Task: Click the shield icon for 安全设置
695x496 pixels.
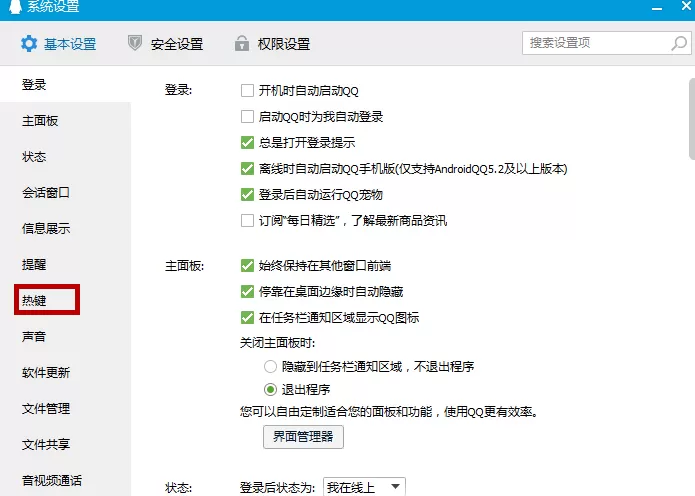Action: click(135, 43)
